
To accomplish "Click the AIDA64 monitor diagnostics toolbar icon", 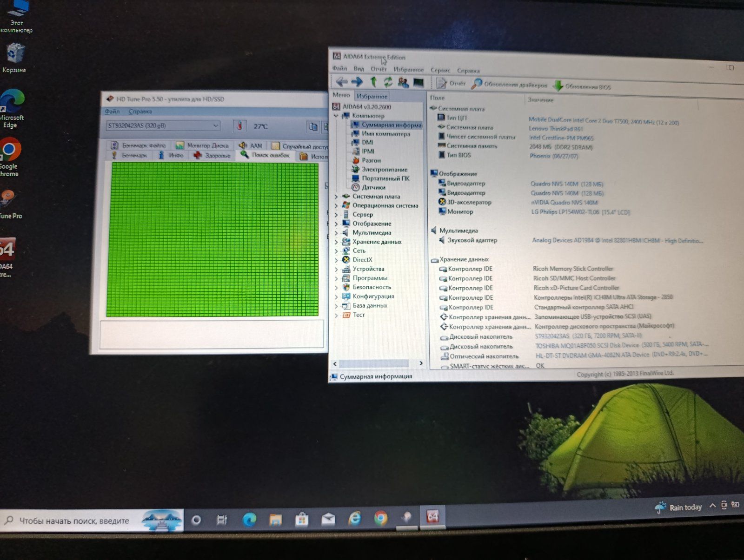I will coord(418,83).
